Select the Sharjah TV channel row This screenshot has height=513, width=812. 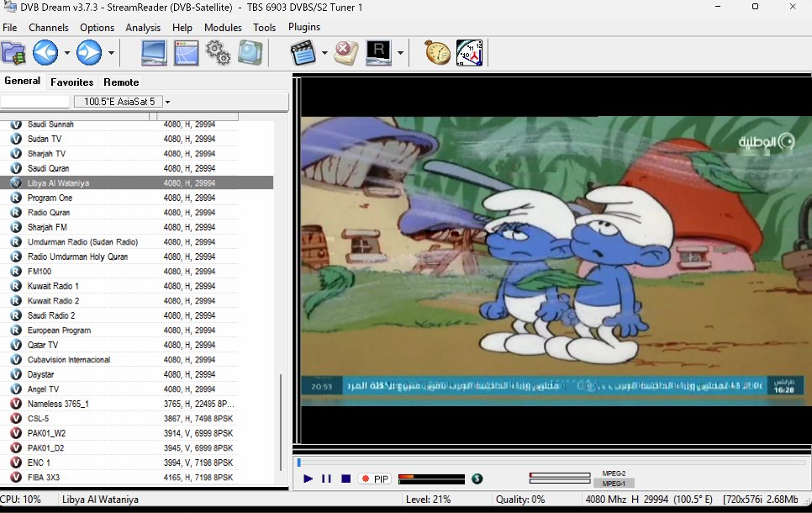[137, 153]
